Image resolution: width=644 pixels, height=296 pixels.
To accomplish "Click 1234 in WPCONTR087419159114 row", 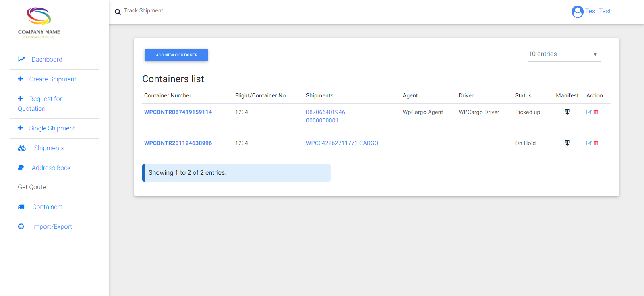I will (x=242, y=112).
